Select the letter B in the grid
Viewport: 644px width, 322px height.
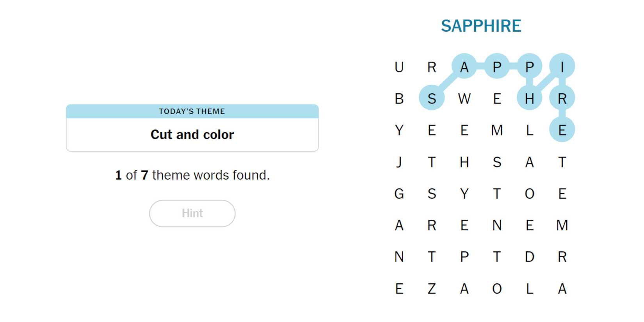[x=399, y=99]
